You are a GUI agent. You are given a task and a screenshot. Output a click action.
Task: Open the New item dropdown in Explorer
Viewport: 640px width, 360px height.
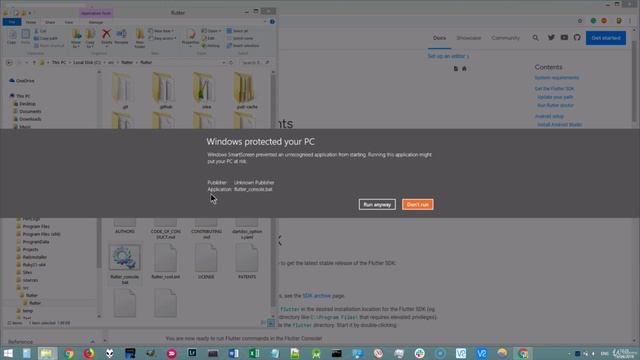point(161,31)
